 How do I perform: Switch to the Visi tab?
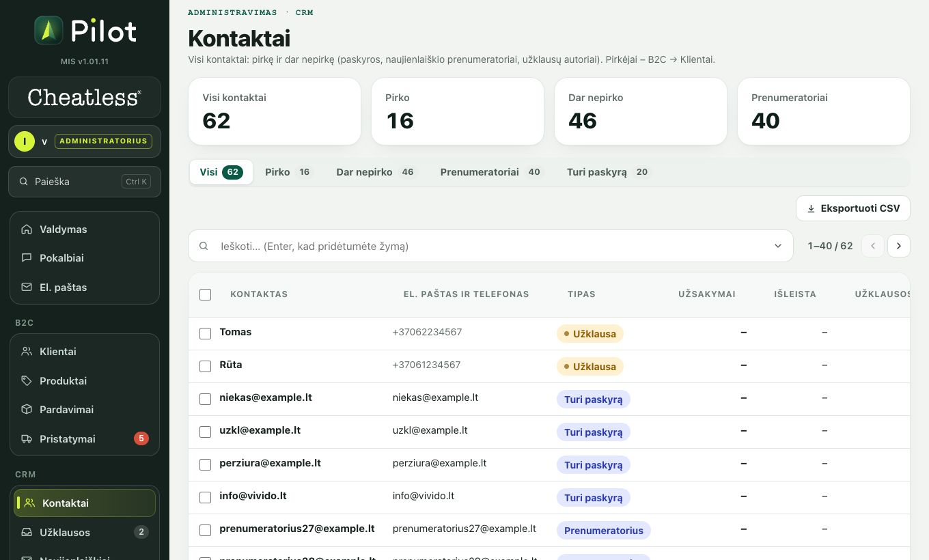(x=221, y=172)
